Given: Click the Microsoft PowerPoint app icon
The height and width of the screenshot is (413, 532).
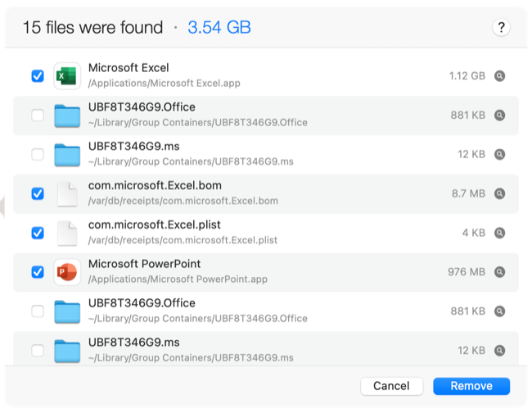Looking at the screenshot, I should coord(66,272).
